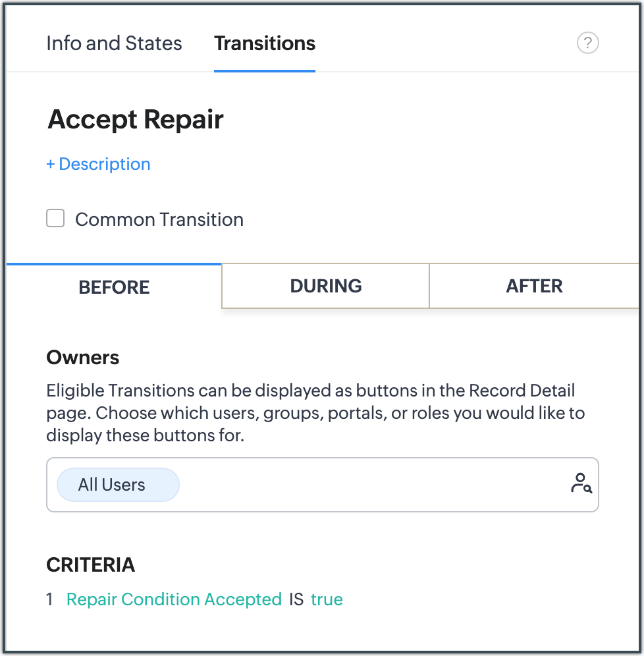
Task: Click the user search icon in Owners field
Action: (x=581, y=483)
